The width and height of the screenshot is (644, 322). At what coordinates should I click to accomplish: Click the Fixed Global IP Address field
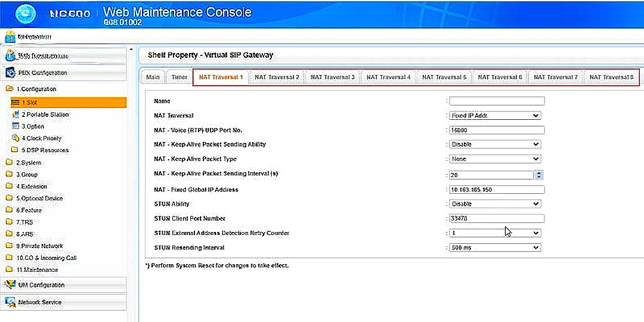click(496, 190)
